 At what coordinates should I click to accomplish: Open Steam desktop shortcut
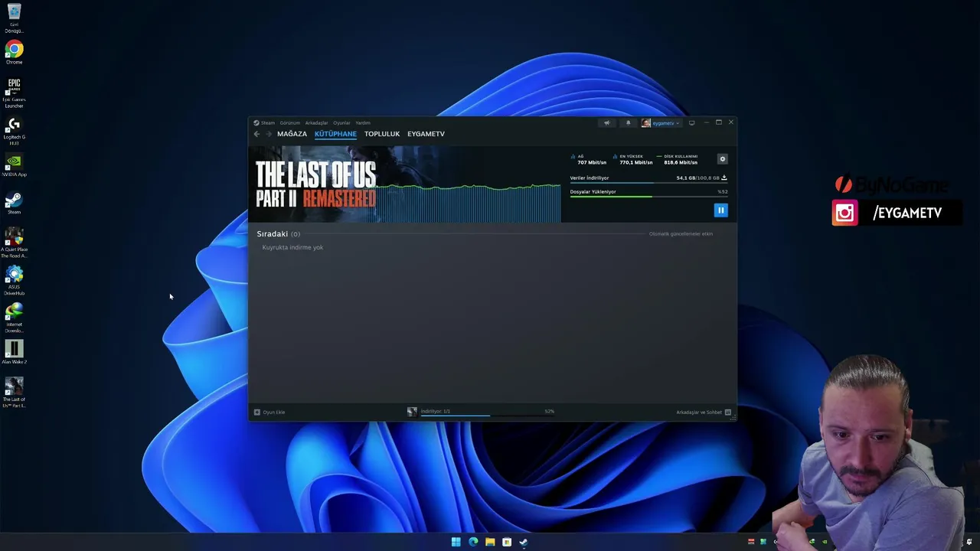[x=14, y=203]
